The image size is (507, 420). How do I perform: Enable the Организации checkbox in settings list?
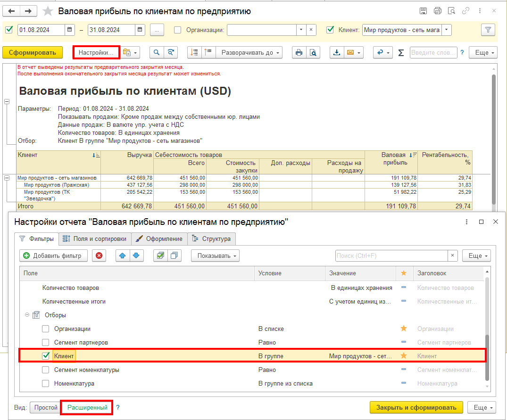46,329
